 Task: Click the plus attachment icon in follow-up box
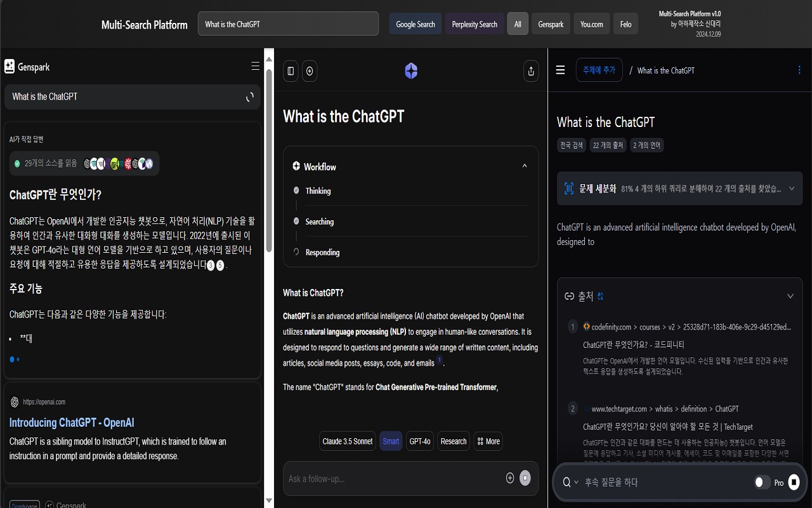(510, 478)
